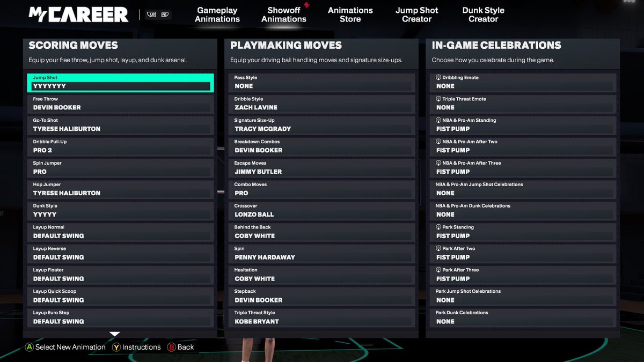Click the MyCAREER logo

coord(78,14)
